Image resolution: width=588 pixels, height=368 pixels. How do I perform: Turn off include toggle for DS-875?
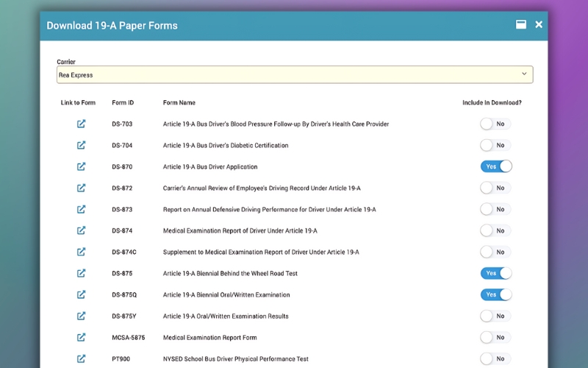[496, 273]
